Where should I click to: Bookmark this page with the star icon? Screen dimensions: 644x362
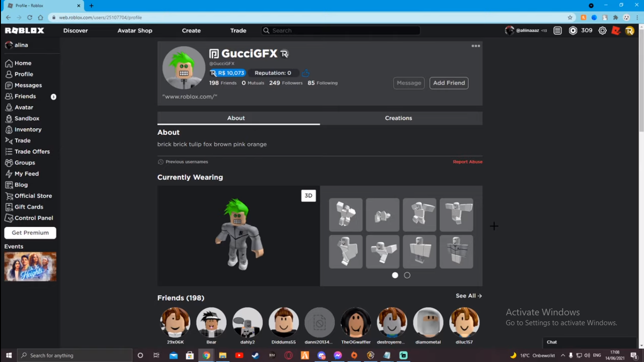pos(570,17)
